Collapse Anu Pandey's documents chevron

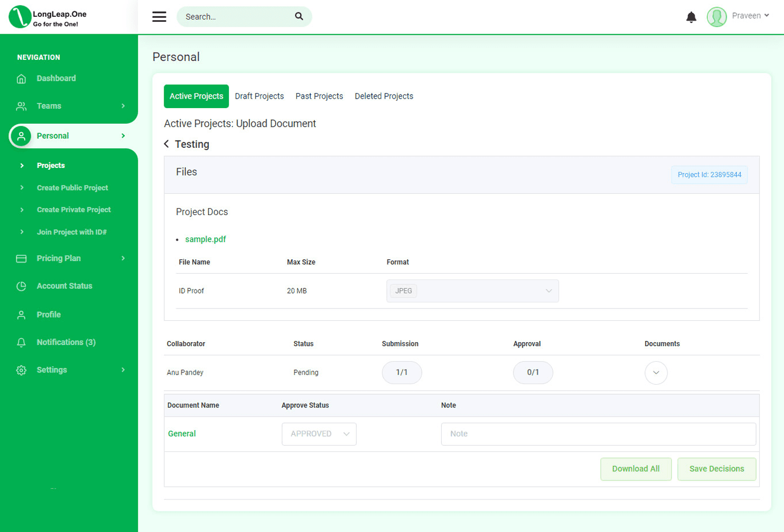(656, 372)
